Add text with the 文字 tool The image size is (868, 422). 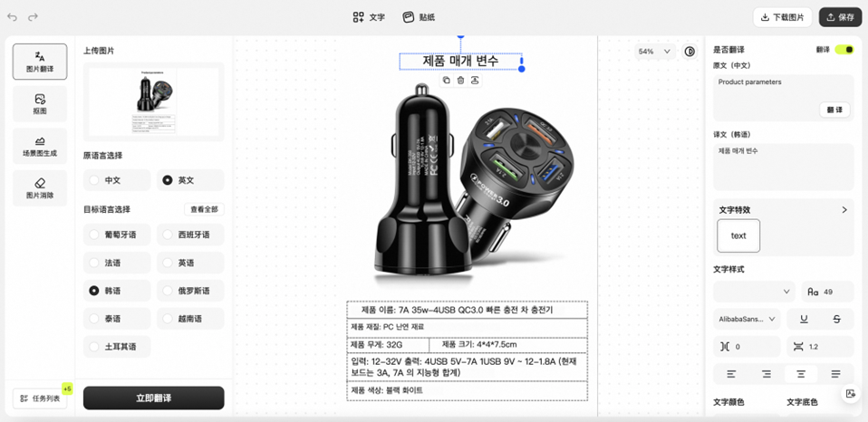[369, 17]
